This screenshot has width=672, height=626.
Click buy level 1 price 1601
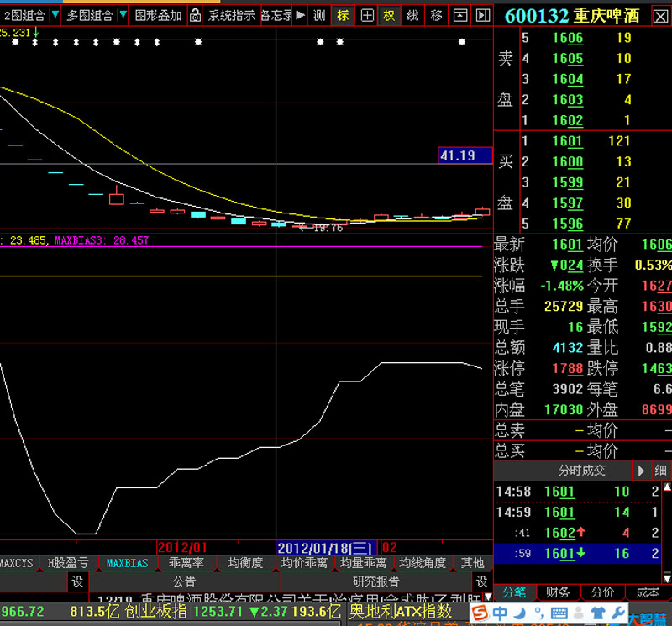click(568, 141)
